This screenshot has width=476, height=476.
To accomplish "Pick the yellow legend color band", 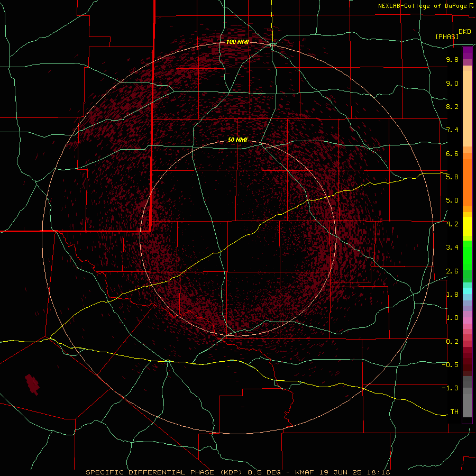I will [467, 226].
